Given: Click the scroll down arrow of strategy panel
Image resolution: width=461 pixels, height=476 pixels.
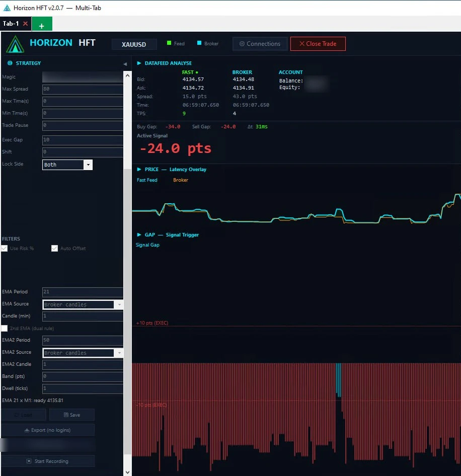Looking at the screenshot, I should (127, 472).
